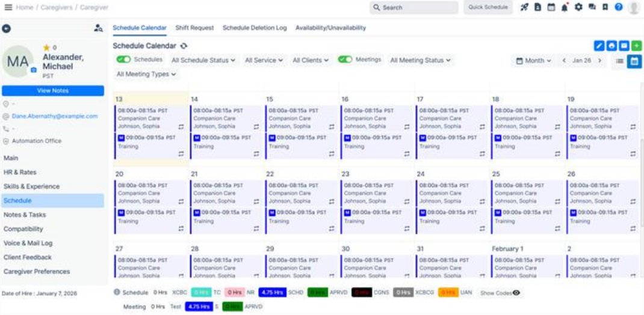644x315 pixels.
Task: Open the help question mark icon
Action: [x=619, y=7]
